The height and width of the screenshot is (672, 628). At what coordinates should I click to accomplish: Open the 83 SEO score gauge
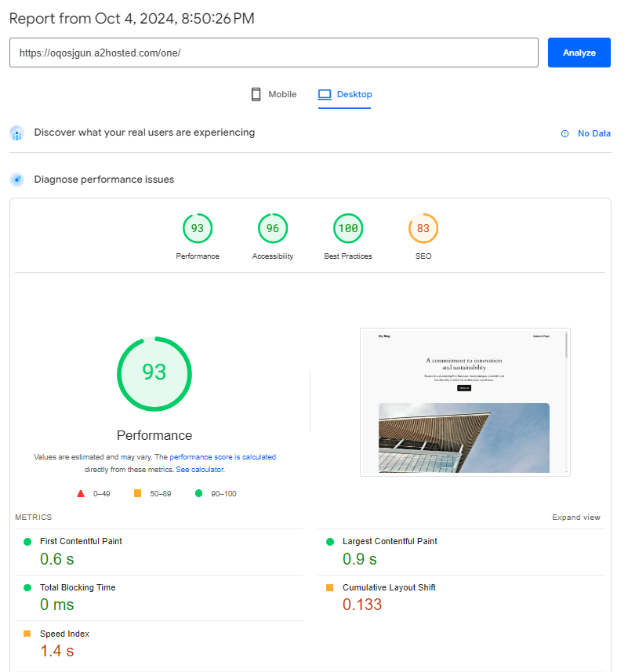[x=423, y=228]
